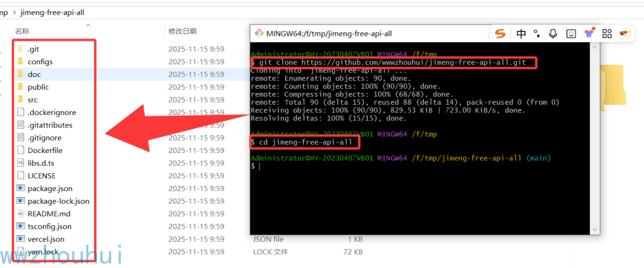Click the libs.d.ts TypeScript file icon

pos(20,163)
